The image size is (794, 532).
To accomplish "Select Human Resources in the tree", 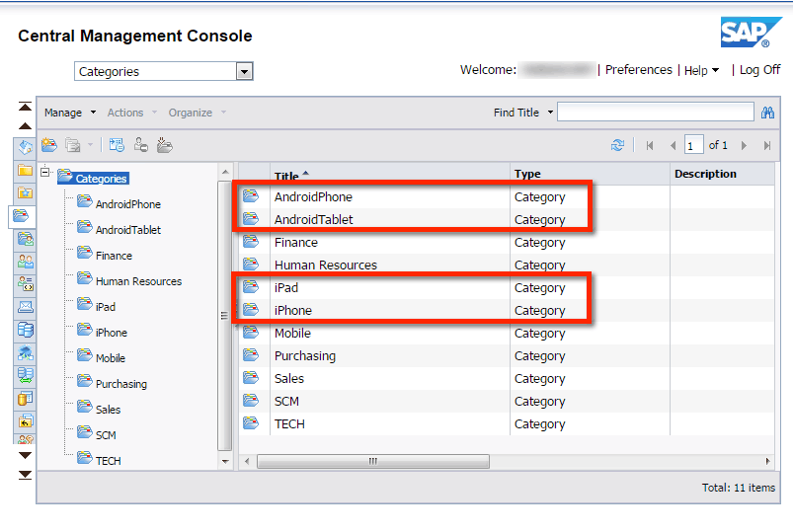I will coord(138,281).
